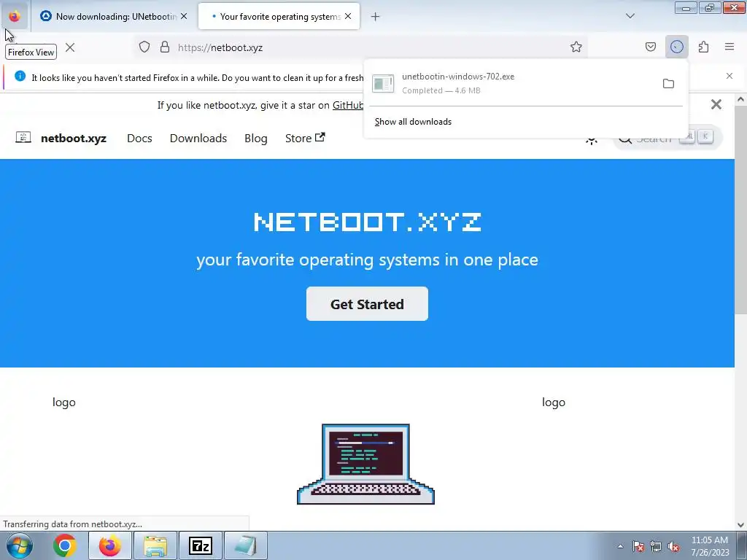Go to netboot.xyz home link

[74, 138]
